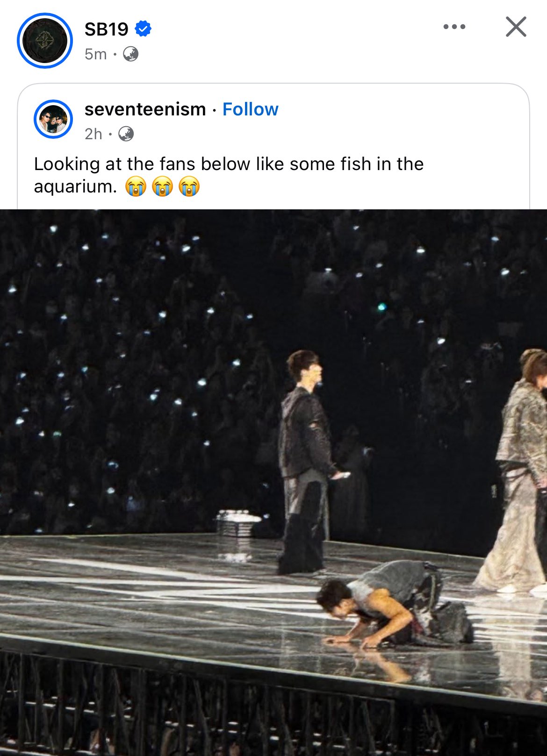Tap the last crying emoji
Screen dimensions: 547x756
pyautogui.click(x=189, y=187)
